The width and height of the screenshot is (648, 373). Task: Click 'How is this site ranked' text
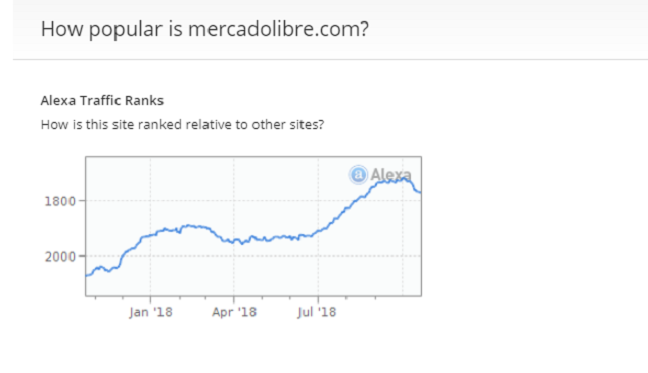(182, 124)
